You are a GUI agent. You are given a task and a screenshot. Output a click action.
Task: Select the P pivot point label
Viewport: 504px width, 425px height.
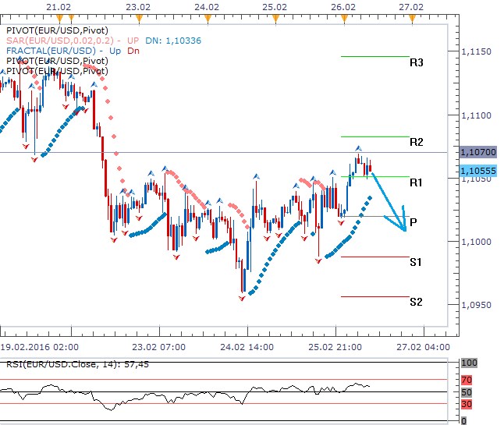(413, 222)
